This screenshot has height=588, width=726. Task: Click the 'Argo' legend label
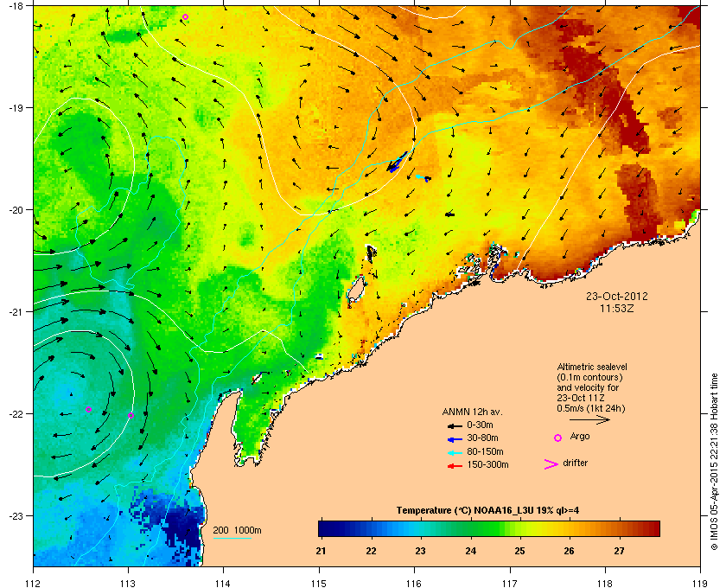click(x=580, y=437)
